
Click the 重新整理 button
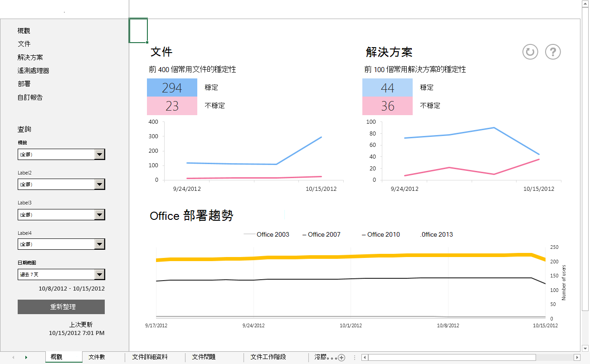pos(61,307)
